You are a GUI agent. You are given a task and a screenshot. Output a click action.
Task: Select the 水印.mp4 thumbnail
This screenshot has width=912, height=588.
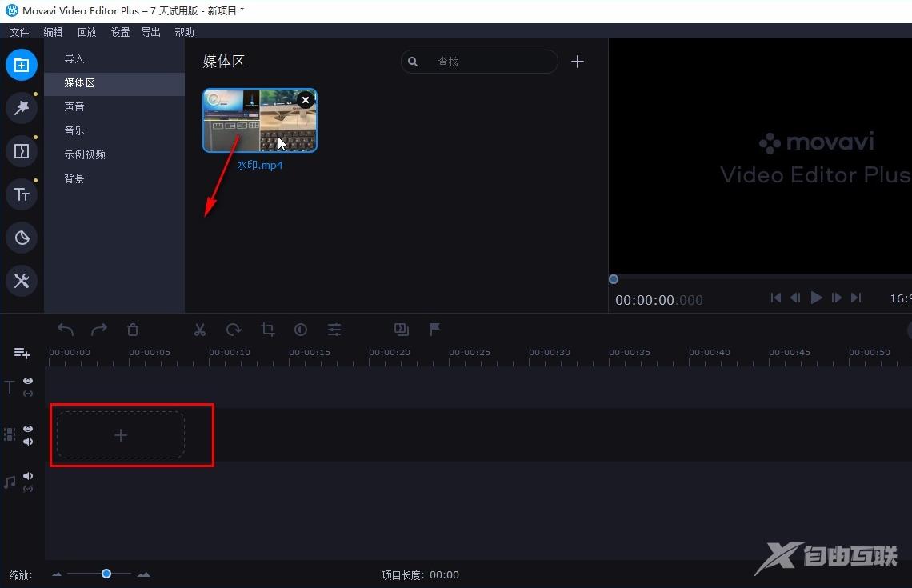[x=260, y=120]
